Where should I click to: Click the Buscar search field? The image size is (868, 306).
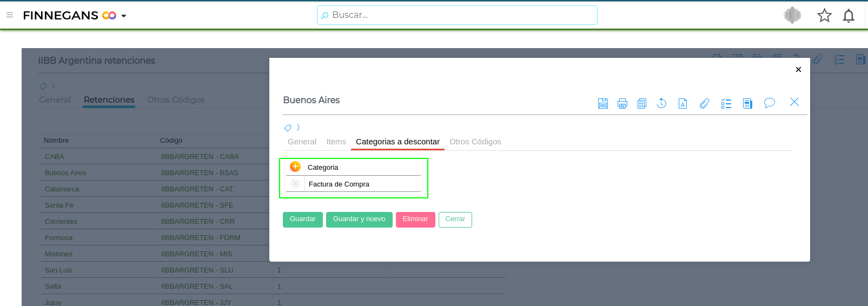pyautogui.click(x=457, y=15)
